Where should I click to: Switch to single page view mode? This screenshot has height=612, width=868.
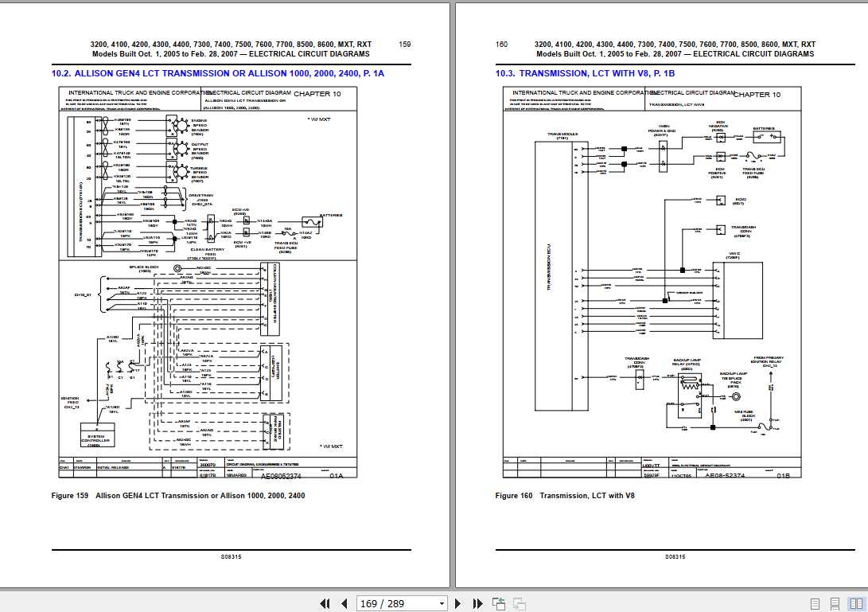815,603
